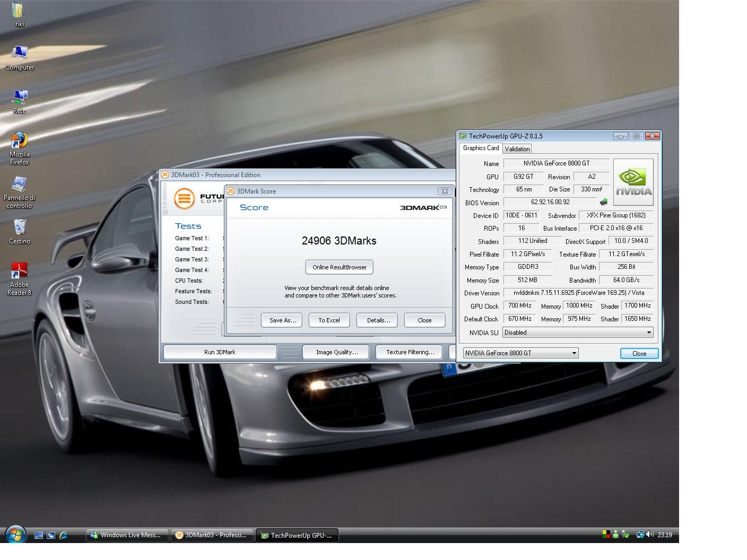This screenshot has height=560, width=747.
Task: Click the GPU-Z Name field value
Action: [x=556, y=163]
